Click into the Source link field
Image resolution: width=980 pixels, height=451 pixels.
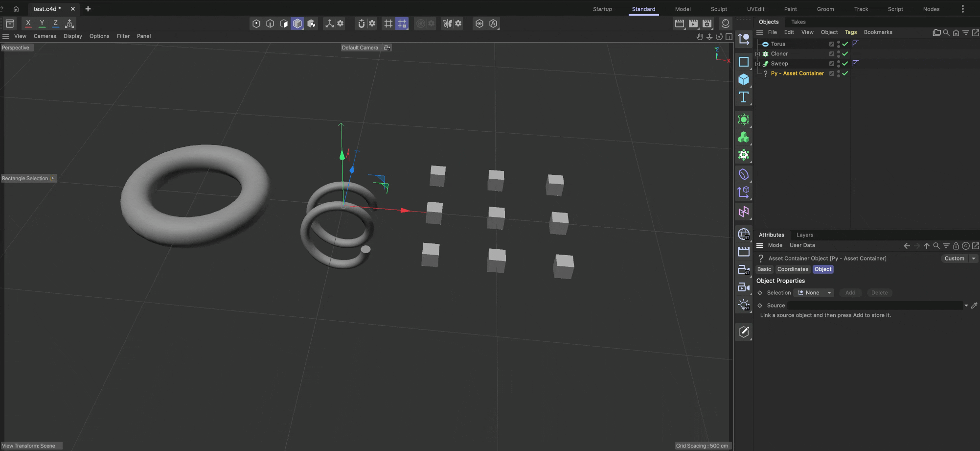[x=875, y=306]
